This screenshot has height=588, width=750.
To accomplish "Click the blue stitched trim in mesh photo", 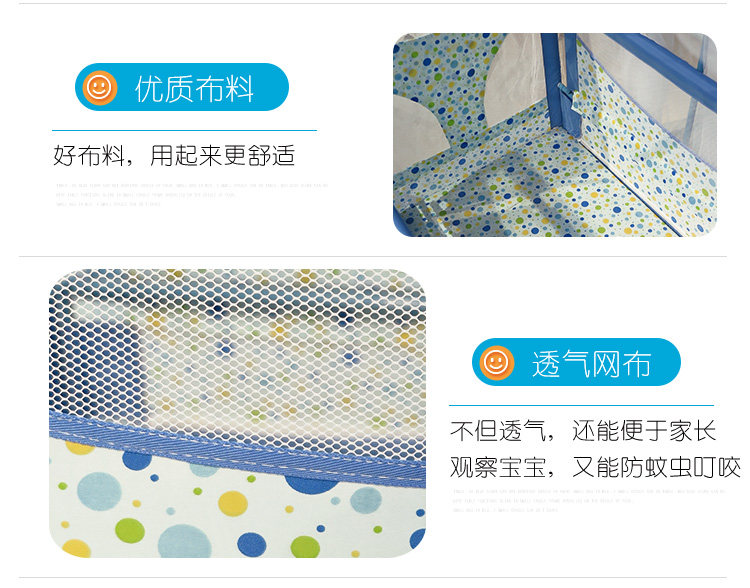I will point(237,449).
